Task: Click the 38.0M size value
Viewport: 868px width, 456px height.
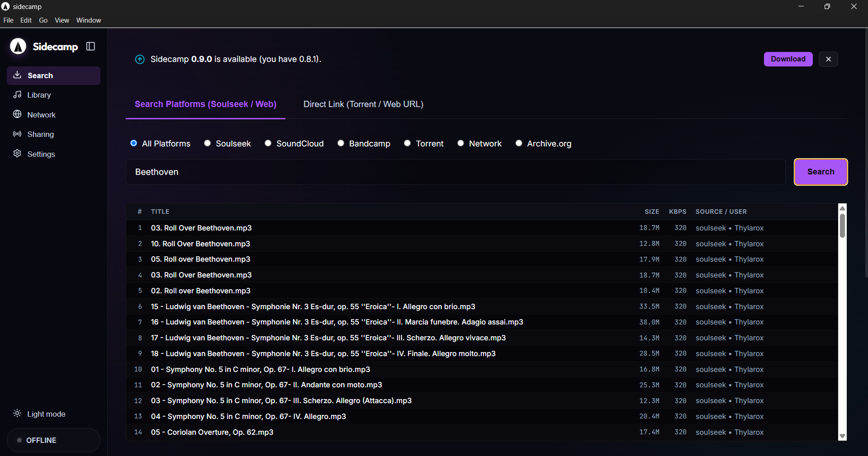Action: pyautogui.click(x=649, y=322)
